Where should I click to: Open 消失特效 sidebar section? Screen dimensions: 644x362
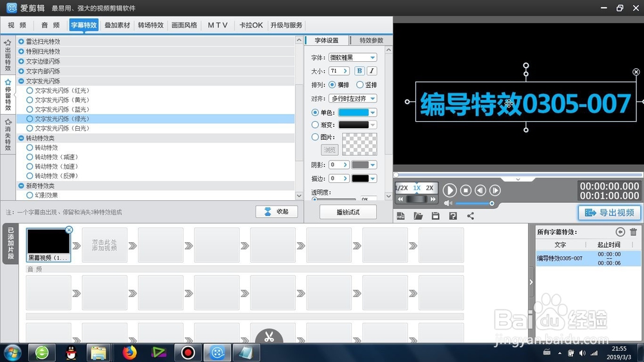click(7, 135)
